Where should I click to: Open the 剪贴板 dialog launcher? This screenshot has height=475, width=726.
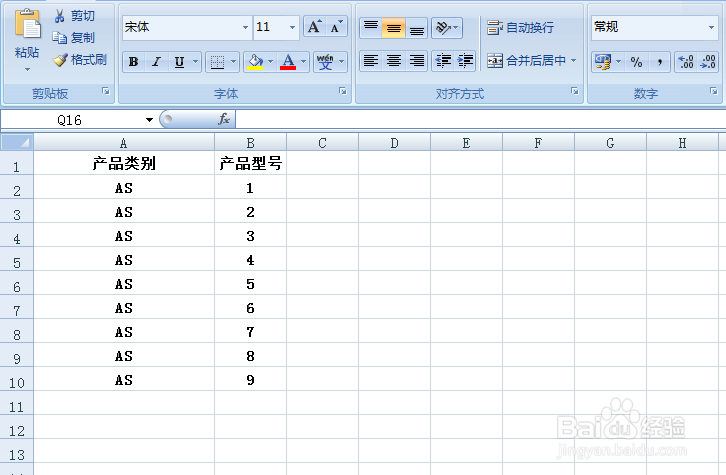point(106,91)
